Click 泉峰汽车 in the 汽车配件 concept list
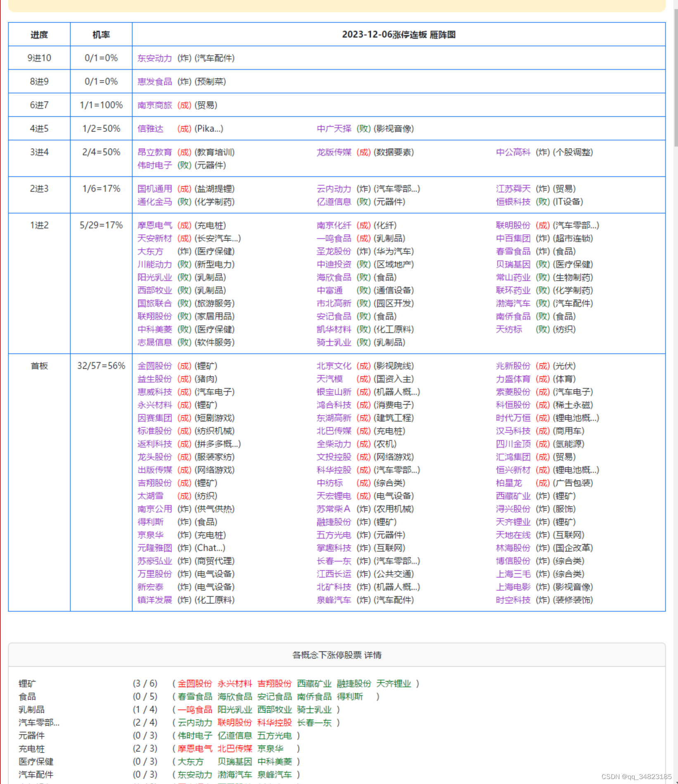The width and height of the screenshot is (678, 784). (275, 775)
